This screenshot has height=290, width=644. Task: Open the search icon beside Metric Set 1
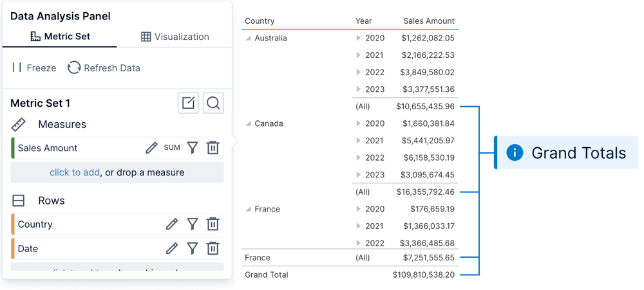pos(213,103)
